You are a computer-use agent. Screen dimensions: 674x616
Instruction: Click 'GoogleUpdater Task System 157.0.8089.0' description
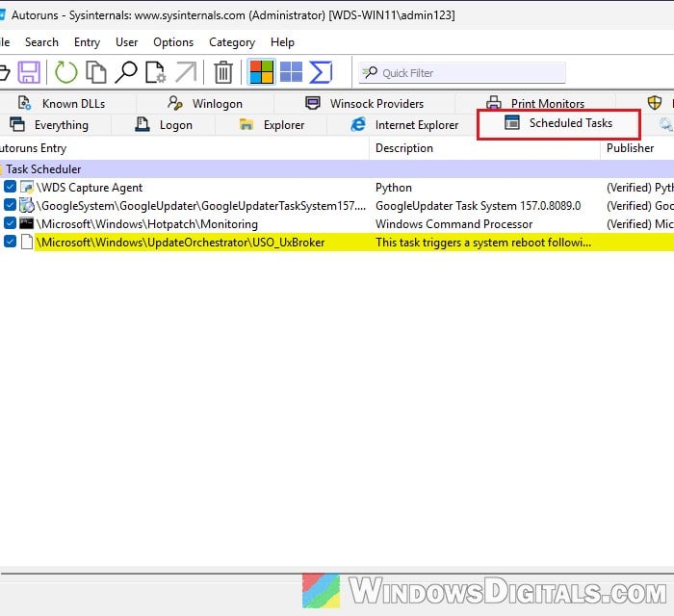pos(478,206)
